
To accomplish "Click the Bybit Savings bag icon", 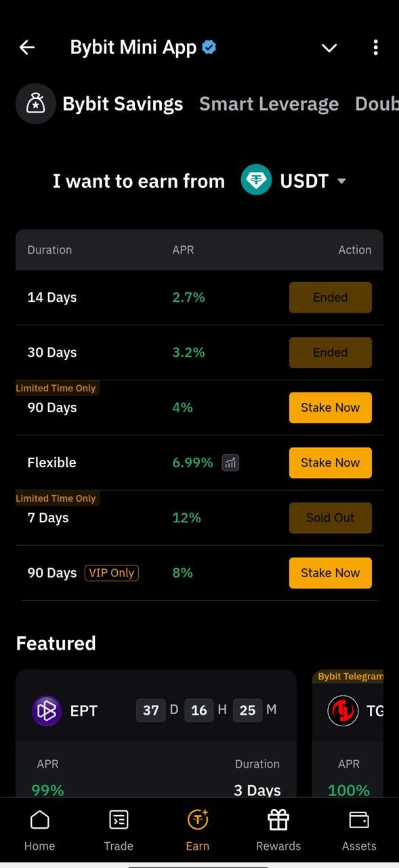I will [35, 104].
